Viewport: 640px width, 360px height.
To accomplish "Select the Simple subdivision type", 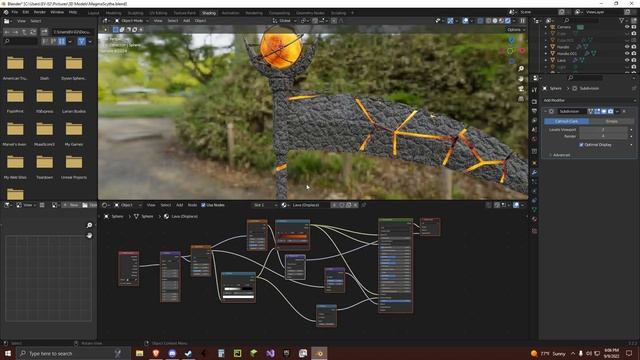I will (611, 122).
